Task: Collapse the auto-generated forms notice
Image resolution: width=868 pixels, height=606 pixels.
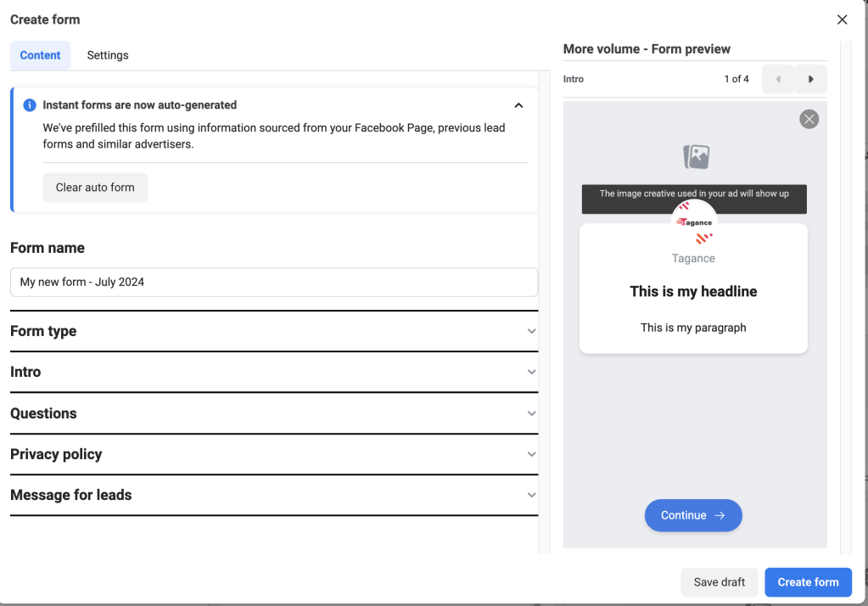Action: (x=518, y=105)
